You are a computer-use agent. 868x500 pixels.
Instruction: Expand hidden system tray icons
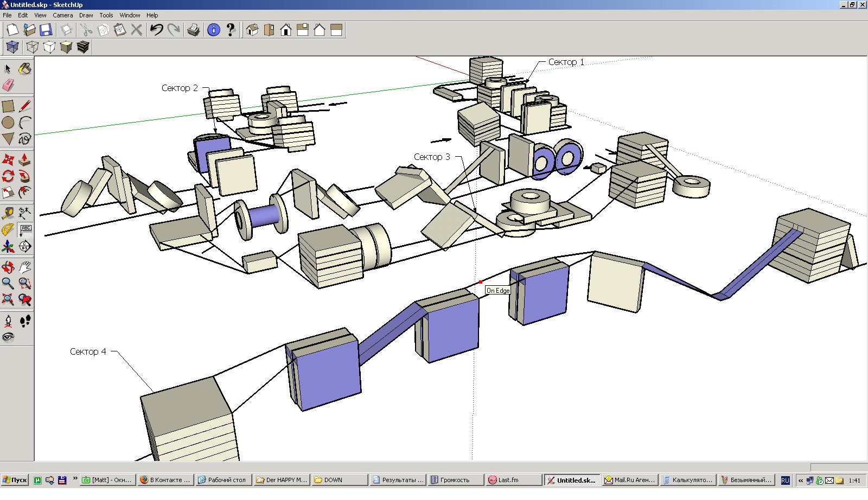pyautogui.click(x=801, y=480)
